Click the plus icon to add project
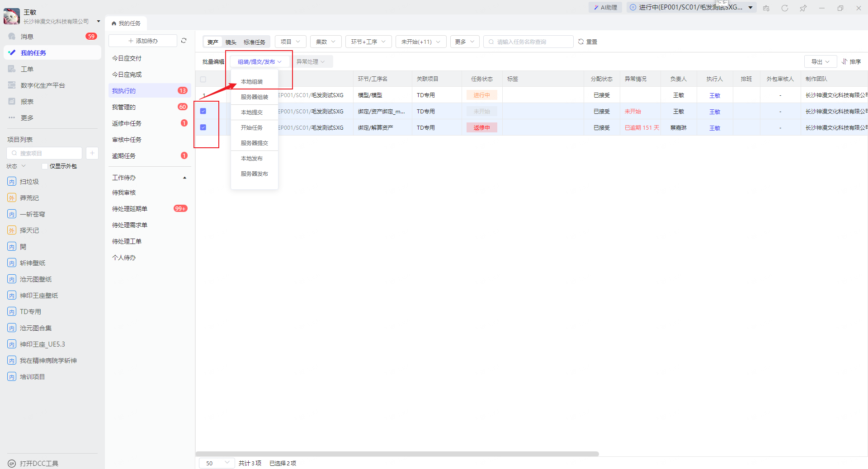Screen dimensions: 868x469 [92, 153]
